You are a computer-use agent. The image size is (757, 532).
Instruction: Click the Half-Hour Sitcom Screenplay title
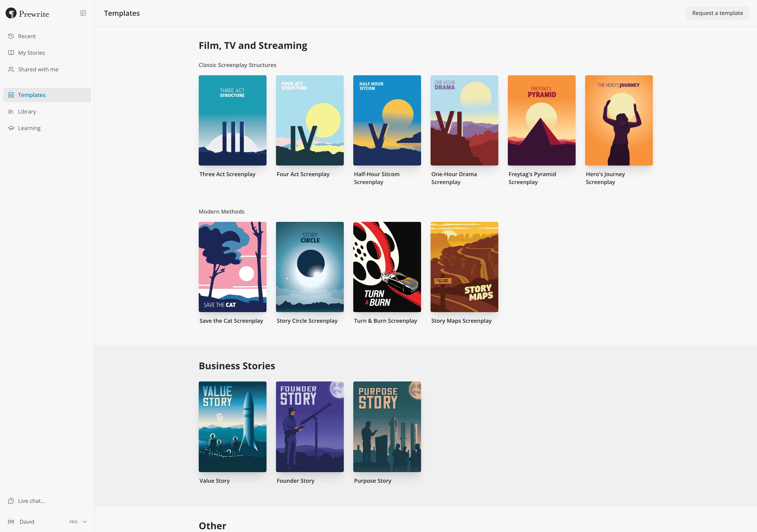pos(377,178)
